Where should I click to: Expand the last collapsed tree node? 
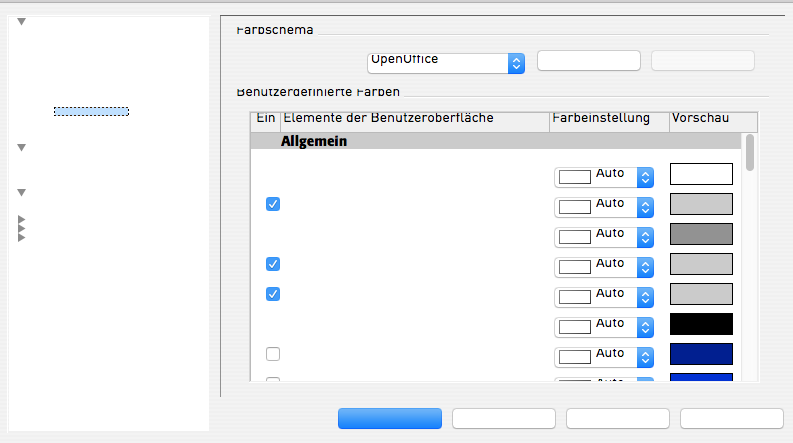tap(22, 237)
